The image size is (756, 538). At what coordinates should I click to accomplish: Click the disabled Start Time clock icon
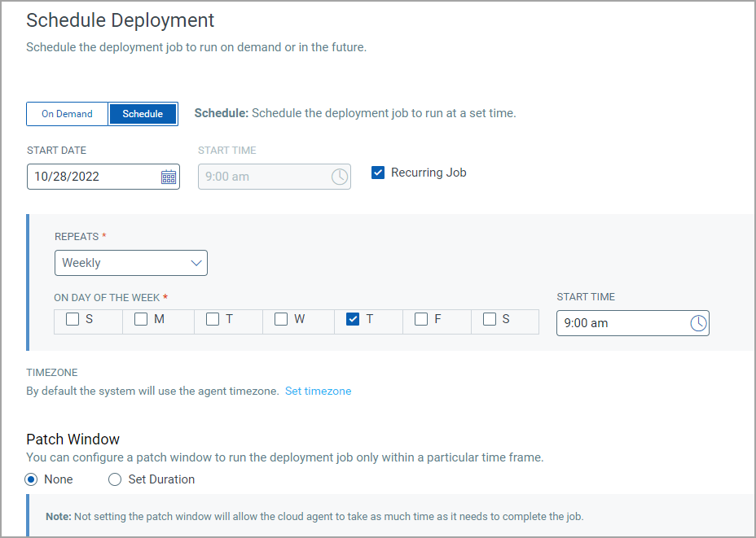pos(340,177)
